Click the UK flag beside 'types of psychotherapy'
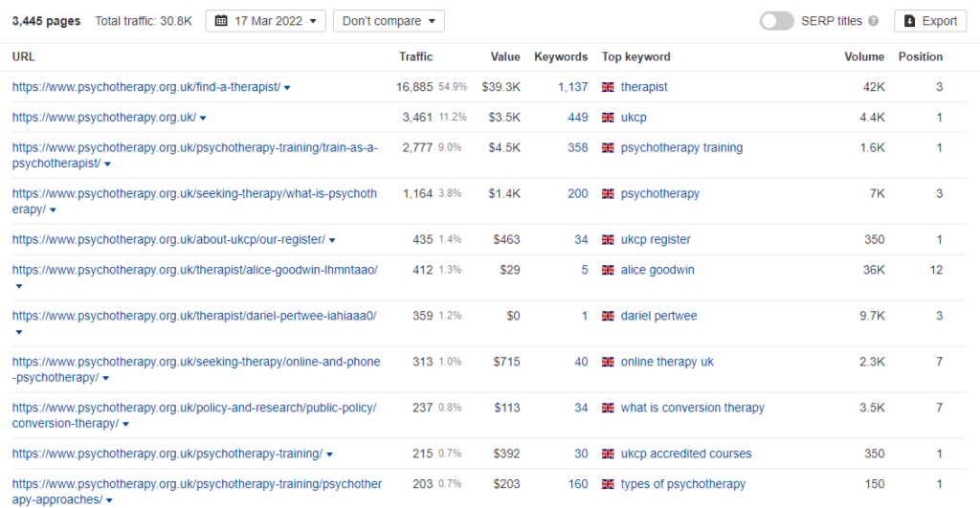 (x=608, y=484)
